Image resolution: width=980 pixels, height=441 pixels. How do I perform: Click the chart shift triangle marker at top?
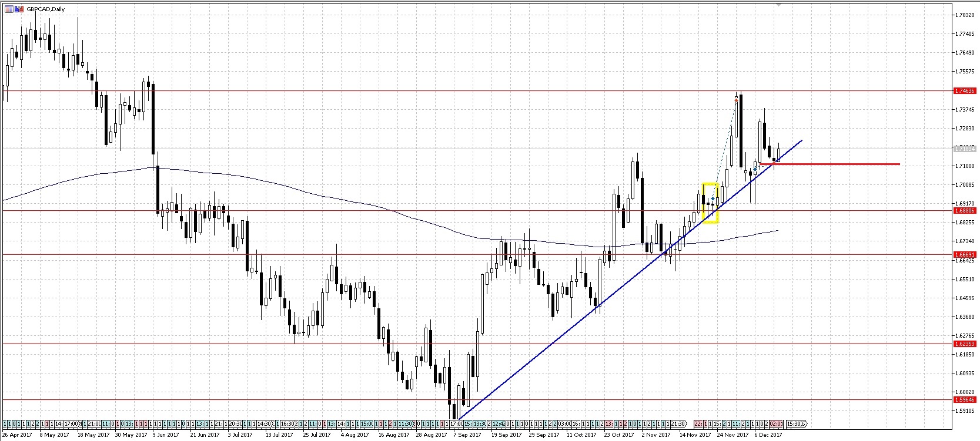779,5
